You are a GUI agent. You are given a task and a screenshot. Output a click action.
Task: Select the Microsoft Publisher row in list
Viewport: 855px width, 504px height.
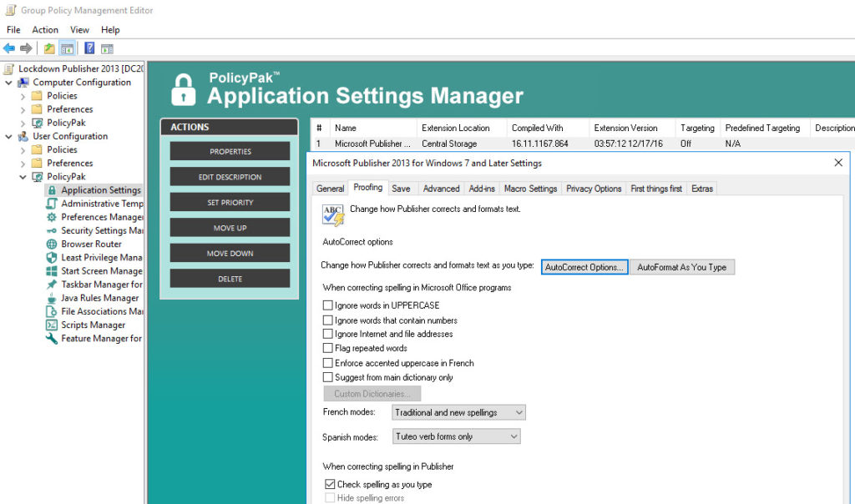(x=582, y=144)
